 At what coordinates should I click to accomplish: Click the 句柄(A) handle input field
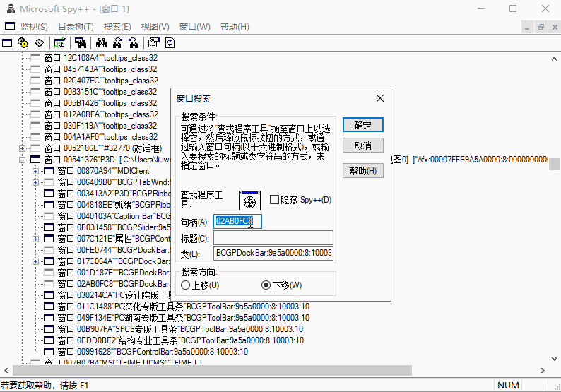[237, 221]
